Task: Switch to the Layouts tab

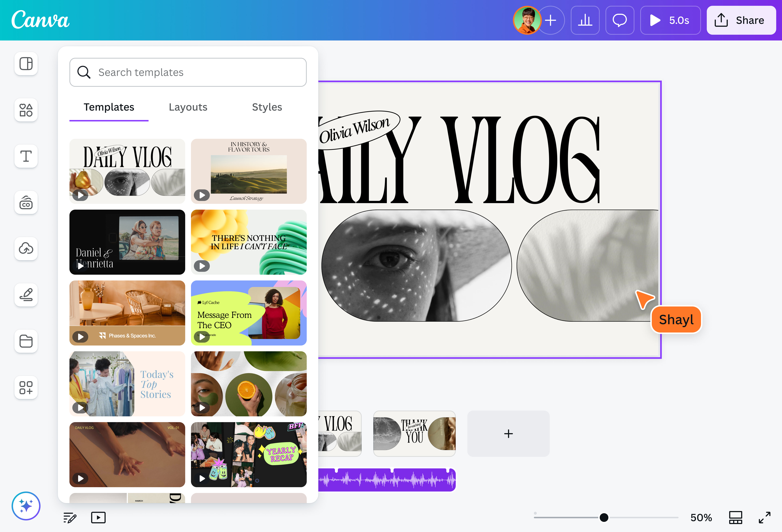Action: [x=188, y=107]
